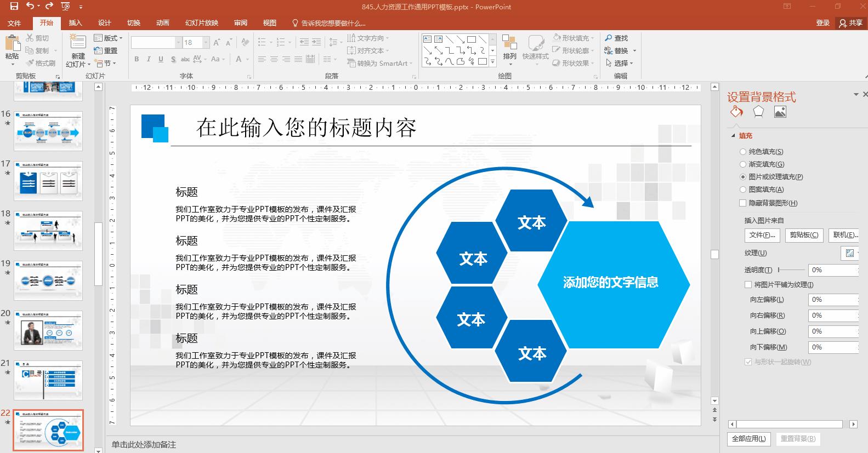The height and width of the screenshot is (453, 868).
Task: Switch to the Insert (插入) tab
Action: [75, 23]
